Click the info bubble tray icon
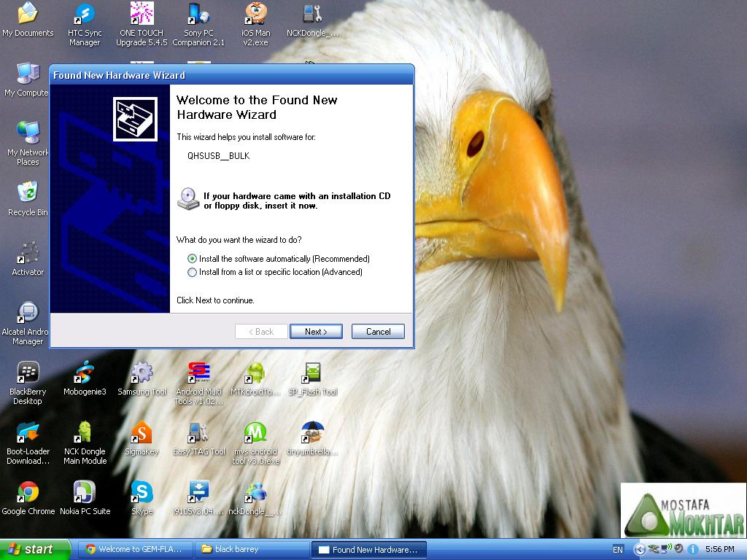This screenshot has width=747, height=560. tap(693, 550)
